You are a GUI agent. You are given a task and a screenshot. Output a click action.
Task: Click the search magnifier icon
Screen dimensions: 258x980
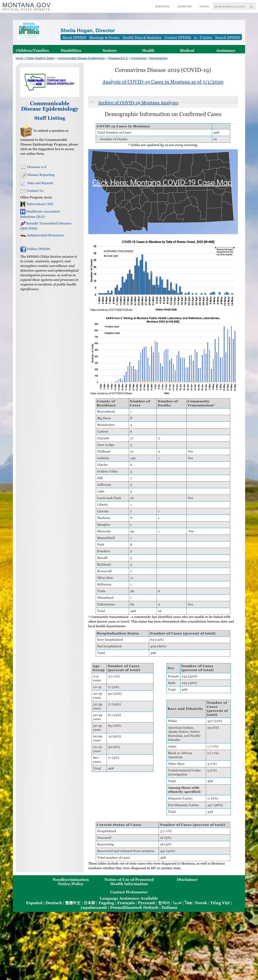251,6
